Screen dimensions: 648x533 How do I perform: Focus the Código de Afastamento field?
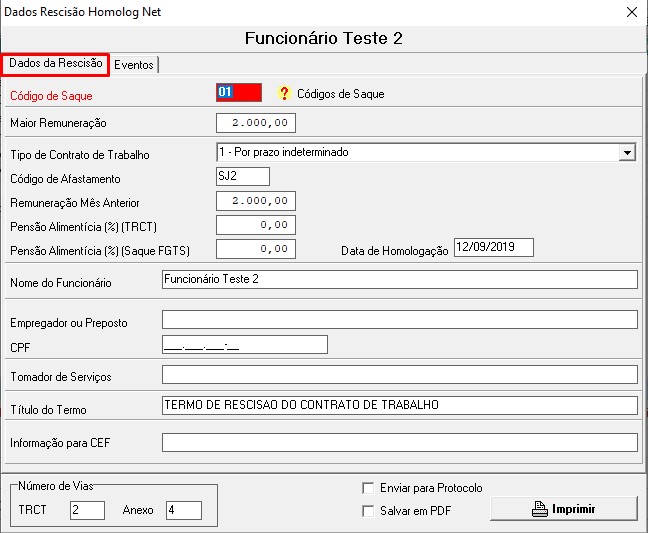(x=243, y=177)
